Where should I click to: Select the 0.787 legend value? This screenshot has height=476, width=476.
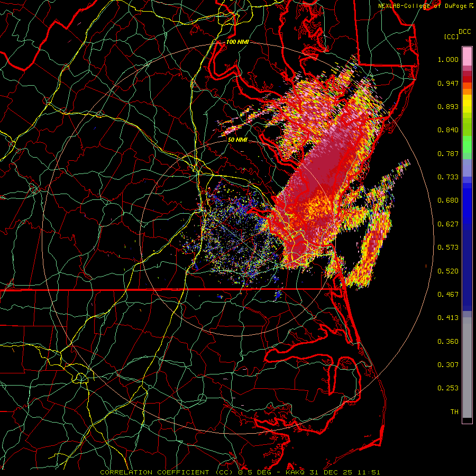[x=448, y=153]
